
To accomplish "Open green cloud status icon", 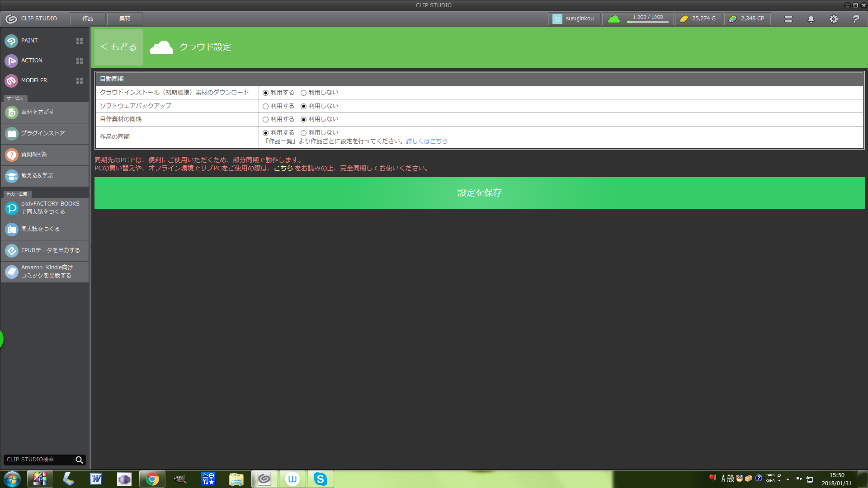I will pos(613,19).
